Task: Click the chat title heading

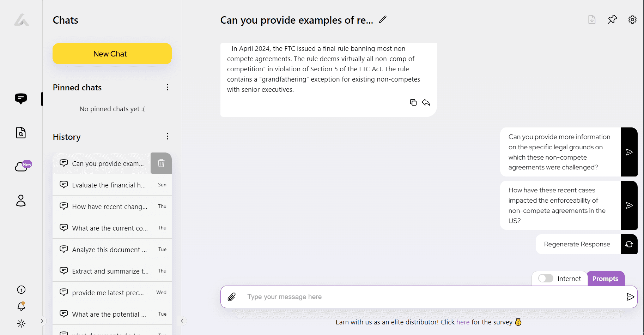Action: [x=297, y=20]
